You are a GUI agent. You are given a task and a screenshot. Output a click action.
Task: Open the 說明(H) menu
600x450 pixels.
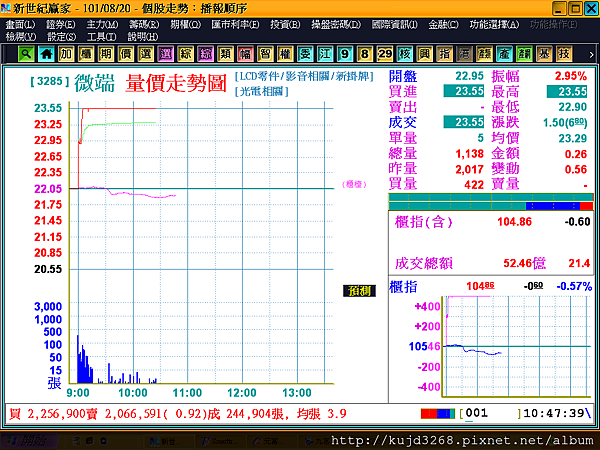(143, 37)
